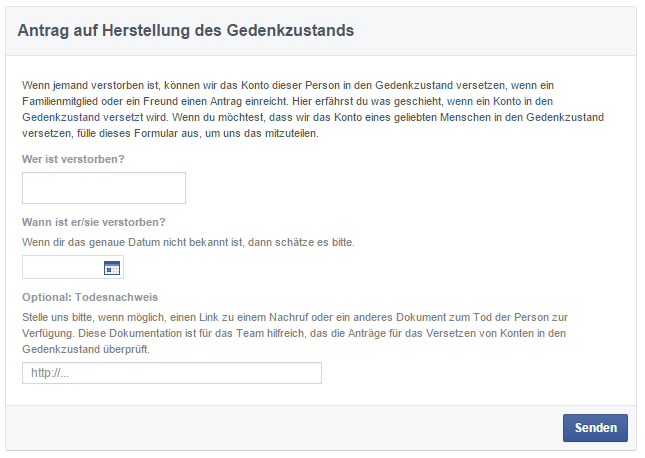The image size is (645, 458).
Task: Open the calendar date picker icon
Action: (111, 268)
